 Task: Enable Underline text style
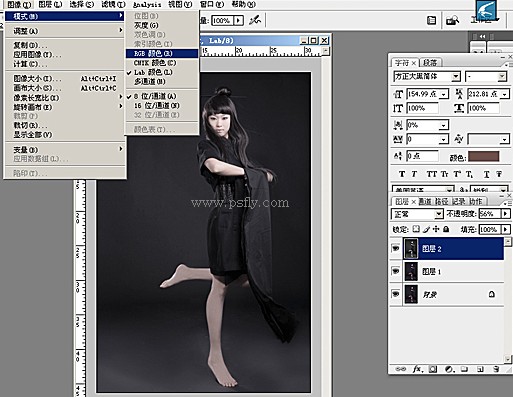point(486,174)
